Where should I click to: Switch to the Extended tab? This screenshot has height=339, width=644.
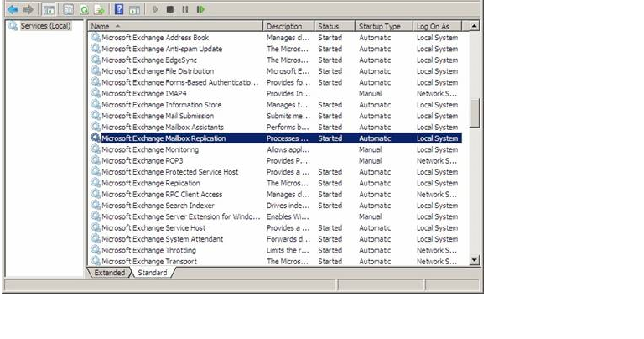(110, 273)
